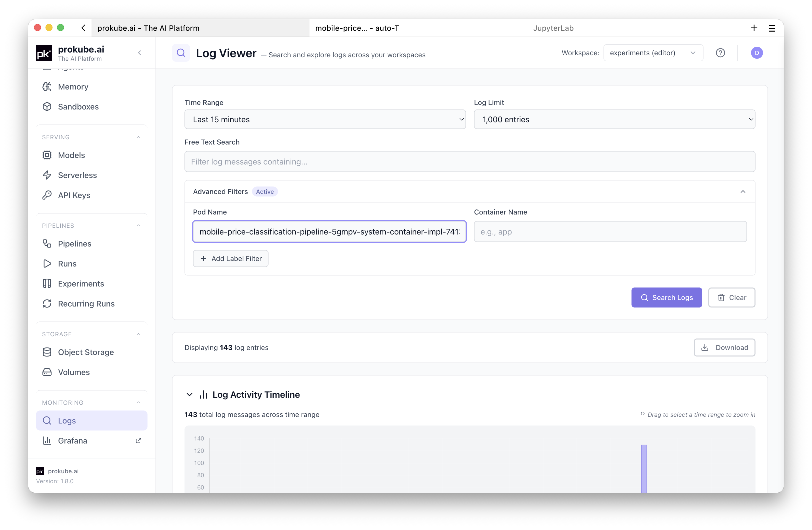Click the Container Name input

pos(610,232)
